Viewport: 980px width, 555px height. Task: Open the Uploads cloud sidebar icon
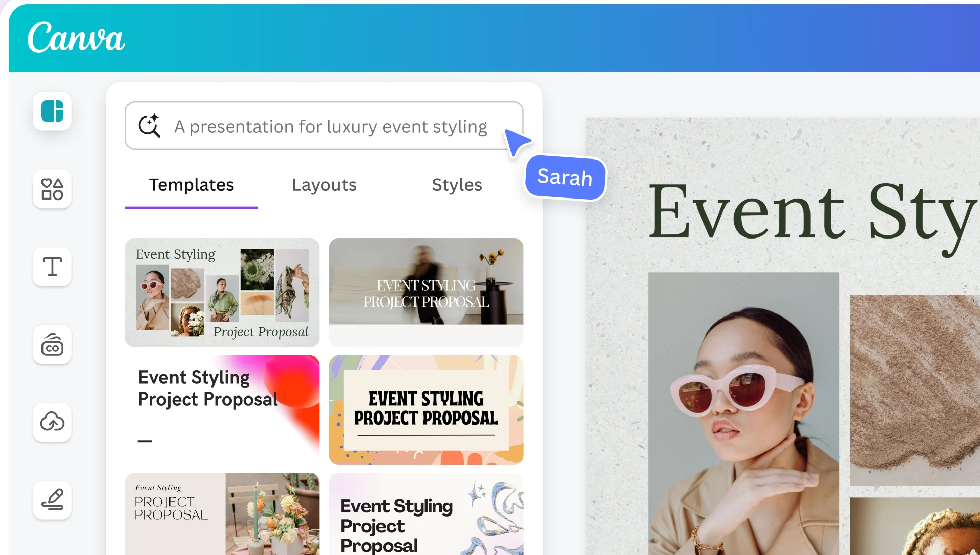coord(52,422)
